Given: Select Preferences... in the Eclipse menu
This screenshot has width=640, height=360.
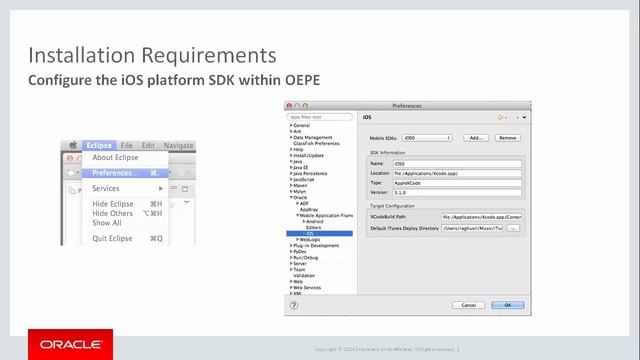Looking at the screenshot, I should pos(125,173).
